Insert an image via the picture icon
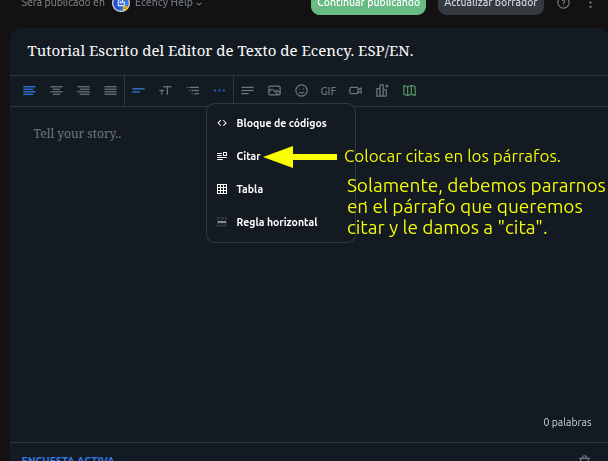This screenshot has height=461, width=608. 275,91
